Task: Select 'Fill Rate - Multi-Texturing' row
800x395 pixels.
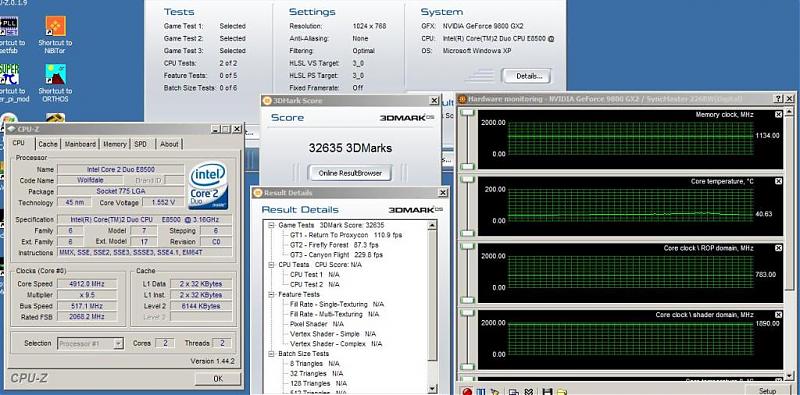Action: click(334, 314)
